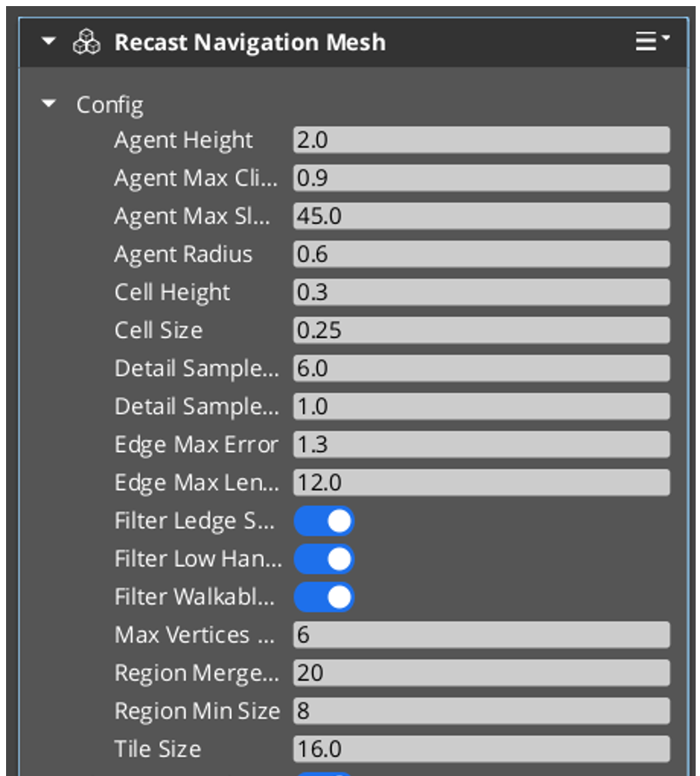Click the Tile Size value box

pos(481,748)
